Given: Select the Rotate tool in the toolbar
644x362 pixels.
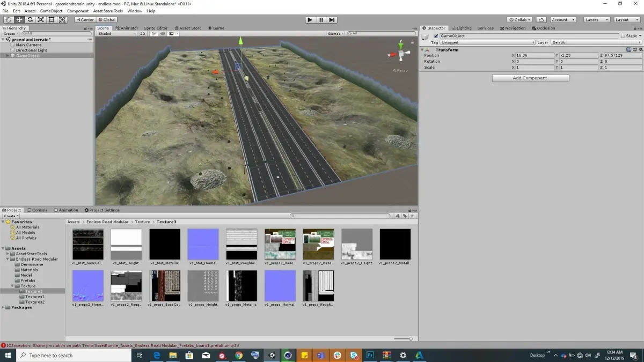Looking at the screenshot, I should [30, 20].
